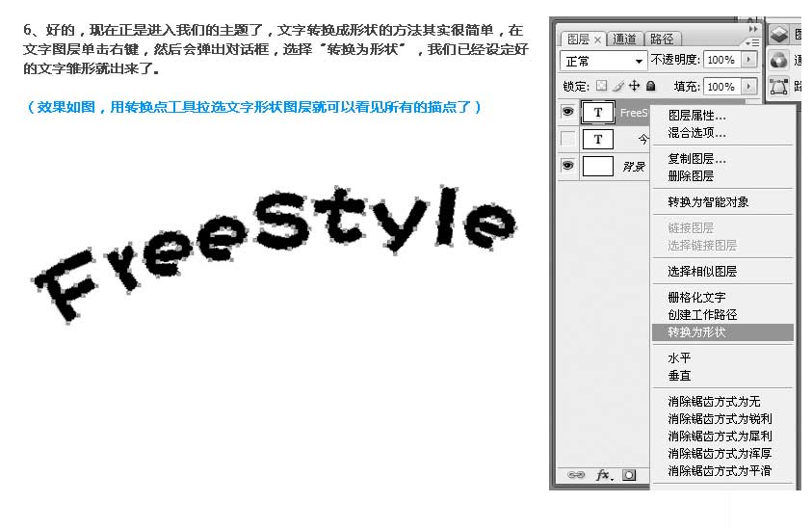Screen dimensions: 812x529
Task: Switch to the 通道 tab
Action: tap(625, 40)
